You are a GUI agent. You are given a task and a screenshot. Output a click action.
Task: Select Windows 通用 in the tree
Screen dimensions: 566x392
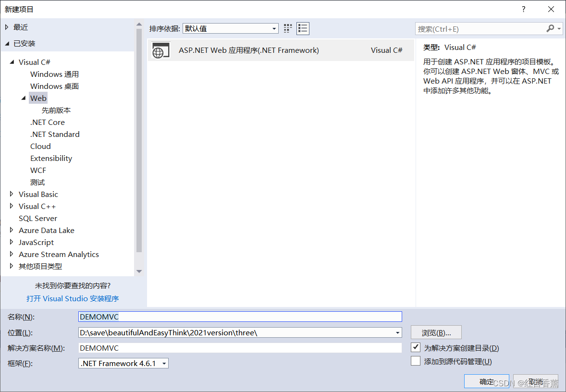(x=54, y=74)
